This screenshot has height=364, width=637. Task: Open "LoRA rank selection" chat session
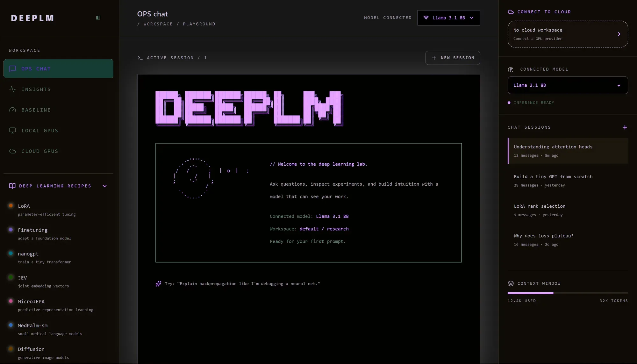point(568,210)
